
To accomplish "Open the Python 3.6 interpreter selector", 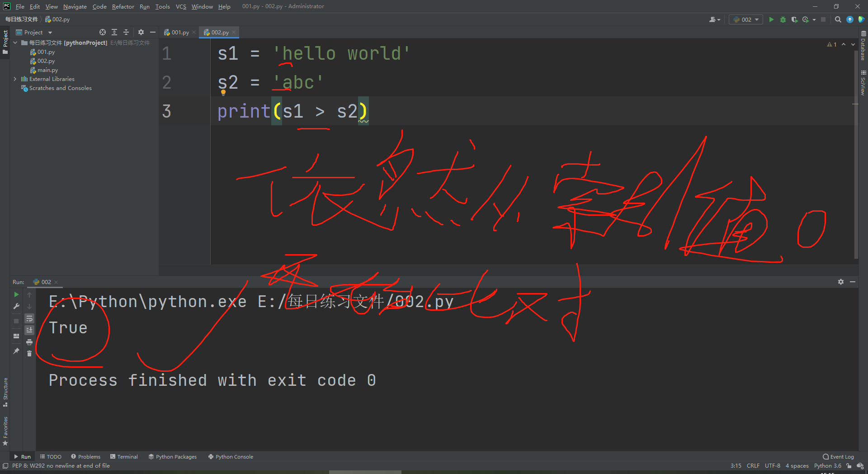I will pyautogui.click(x=828, y=466).
